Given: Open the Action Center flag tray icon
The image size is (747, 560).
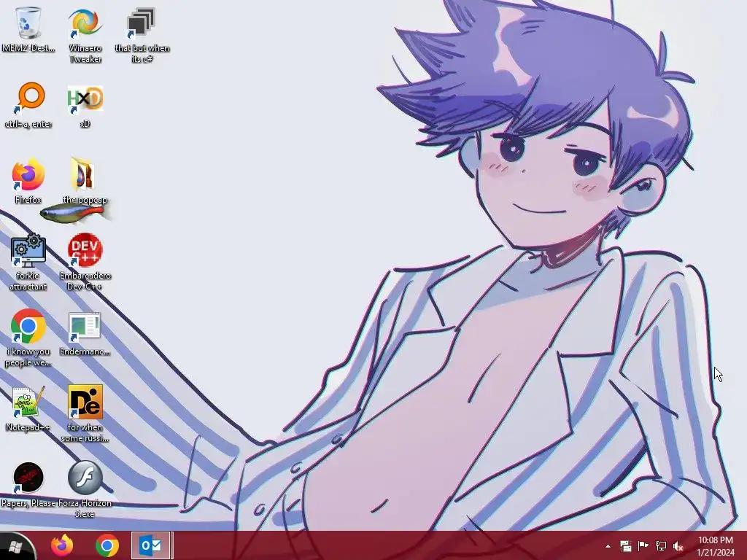Looking at the screenshot, I should coord(643,546).
